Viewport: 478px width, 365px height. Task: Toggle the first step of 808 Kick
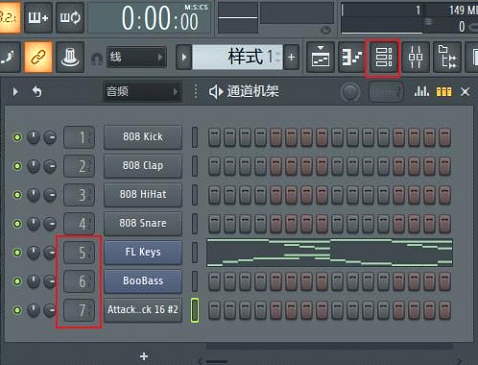coord(214,138)
